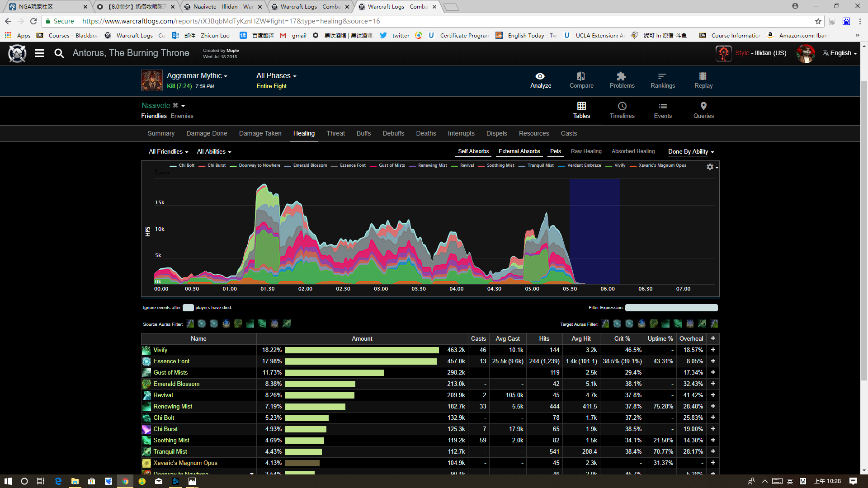Open Chrome from the taskbar

click(x=125, y=481)
